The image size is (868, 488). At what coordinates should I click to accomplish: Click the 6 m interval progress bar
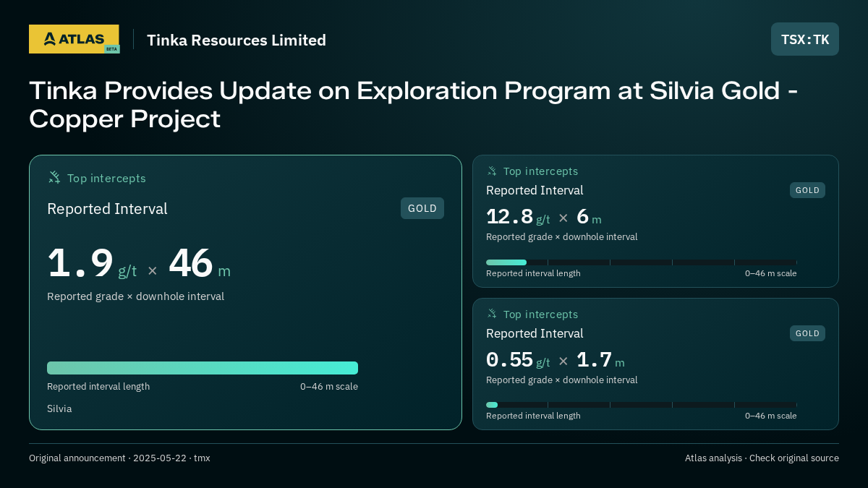pos(642,262)
